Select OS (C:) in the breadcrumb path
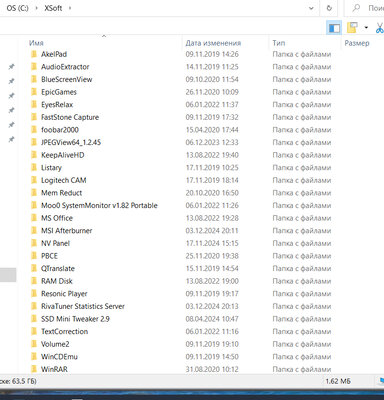The height and width of the screenshot is (400, 384). [17, 8]
